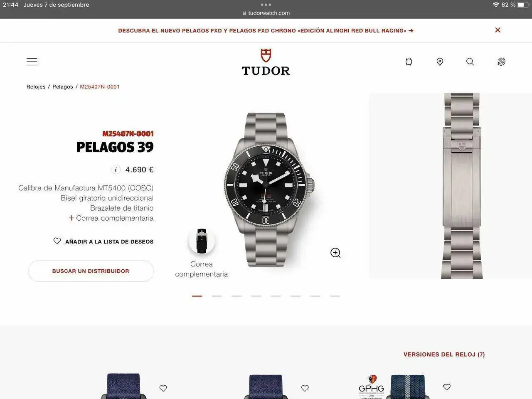The height and width of the screenshot is (399, 532).
Task: Toggle wishlist heart on GPHG watch version
Action: tap(447, 387)
